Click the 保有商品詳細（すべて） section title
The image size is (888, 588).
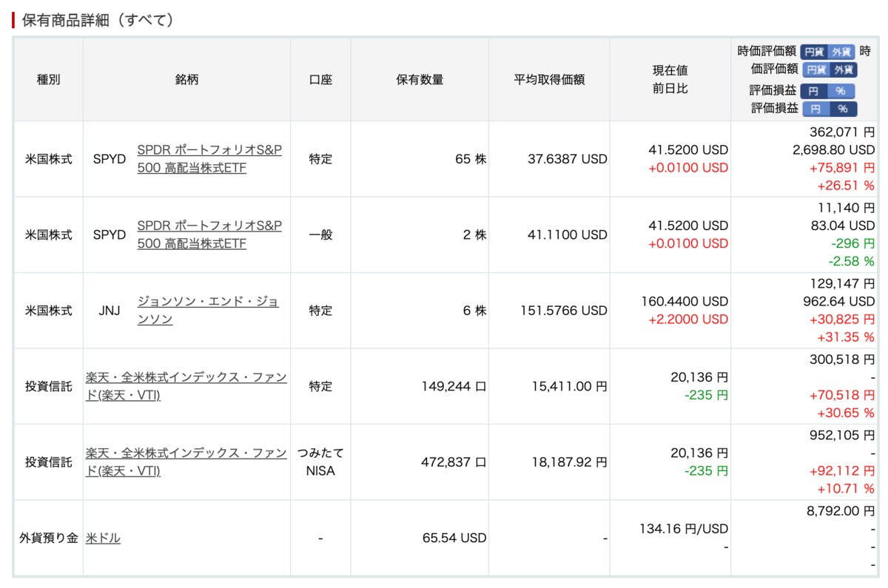point(99,19)
